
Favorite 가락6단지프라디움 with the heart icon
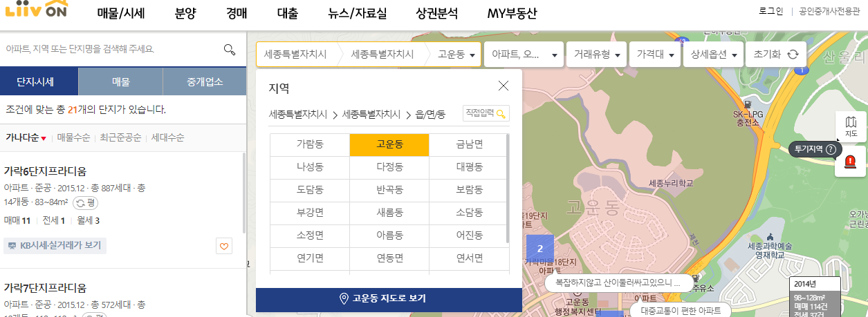click(x=223, y=245)
